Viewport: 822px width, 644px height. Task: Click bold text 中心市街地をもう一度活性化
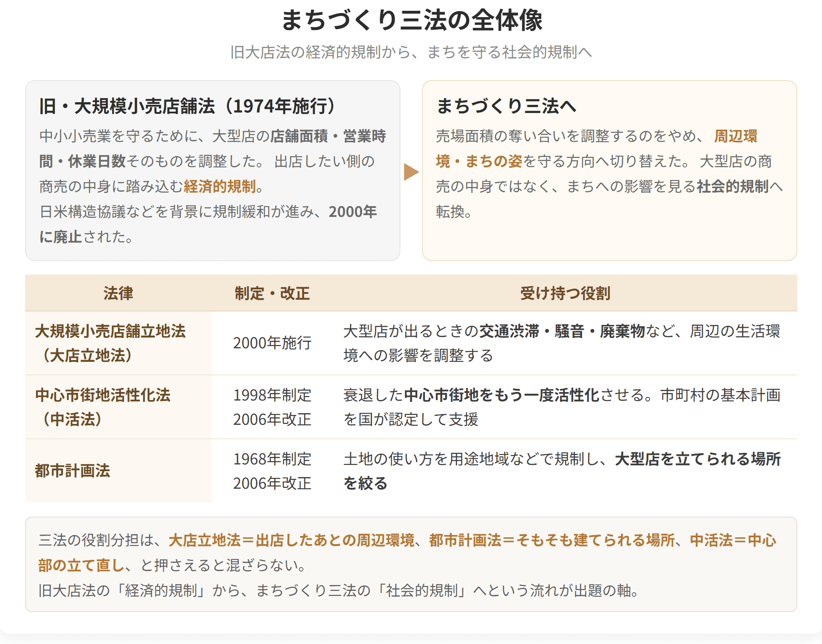click(502, 395)
